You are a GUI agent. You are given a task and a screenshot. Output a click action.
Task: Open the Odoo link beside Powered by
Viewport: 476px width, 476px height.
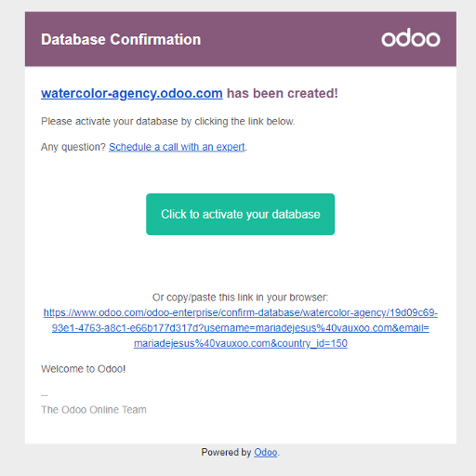pyautogui.click(x=266, y=453)
